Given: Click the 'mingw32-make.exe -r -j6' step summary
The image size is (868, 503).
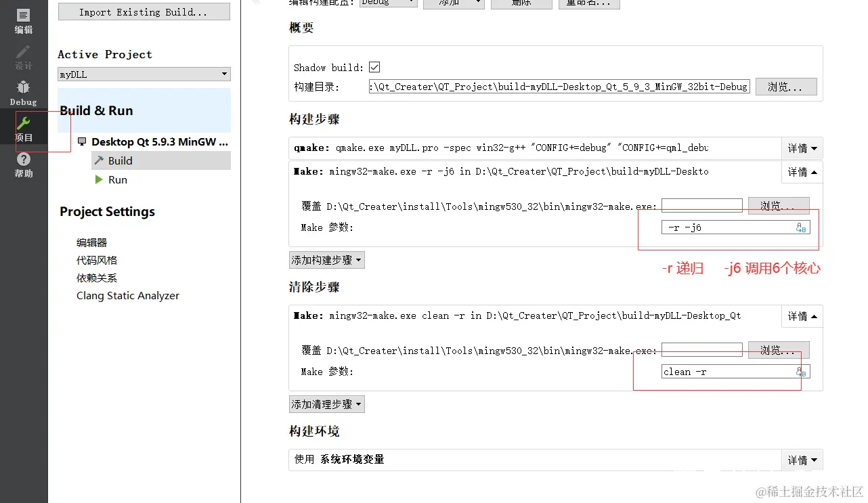Looking at the screenshot, I should (501, 171).
